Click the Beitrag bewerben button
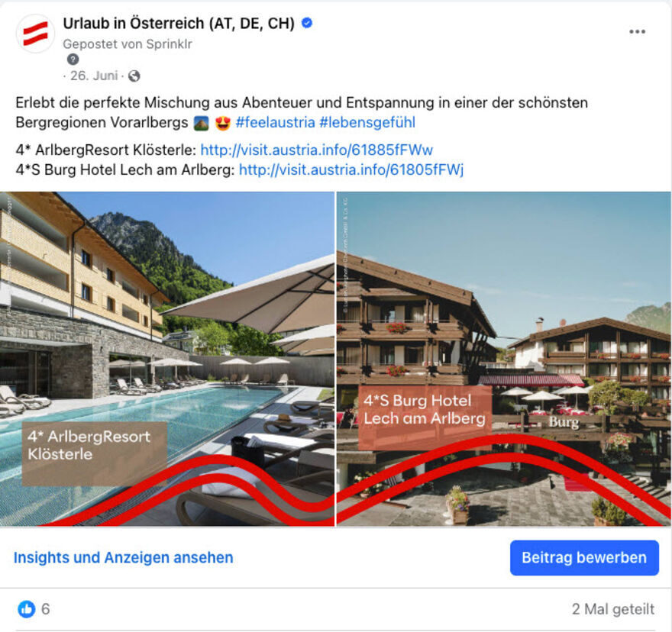Screen dimensions: 672x632 (584, 557)
